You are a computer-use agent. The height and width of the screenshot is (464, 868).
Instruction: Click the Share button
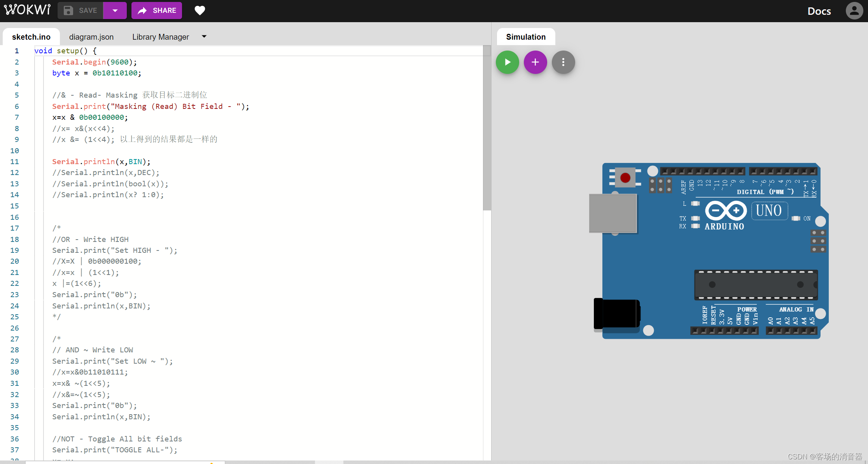pyautogui.click(x=157, y=11)
